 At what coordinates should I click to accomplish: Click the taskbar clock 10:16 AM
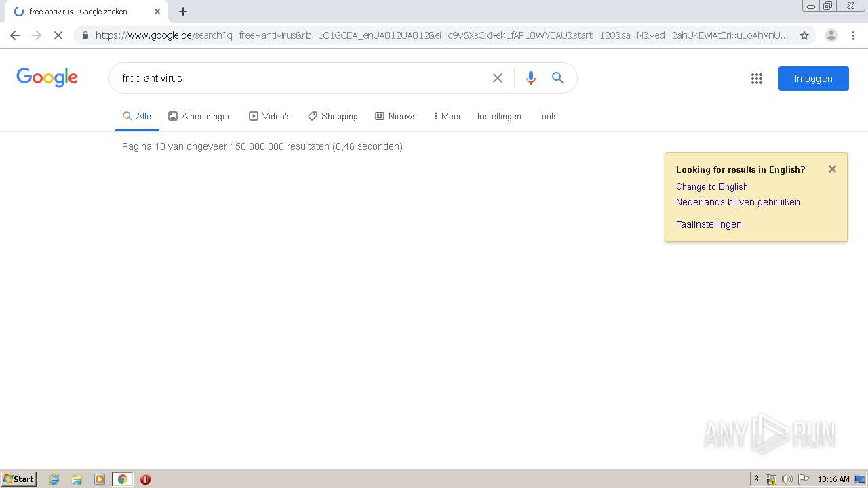click(833, 479)
